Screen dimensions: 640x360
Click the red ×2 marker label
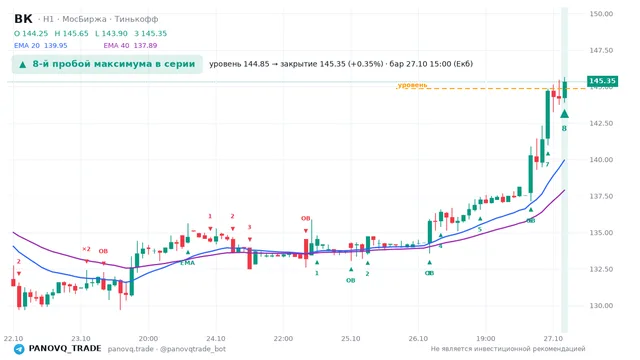pyautogui.click(x=86, y=249)
